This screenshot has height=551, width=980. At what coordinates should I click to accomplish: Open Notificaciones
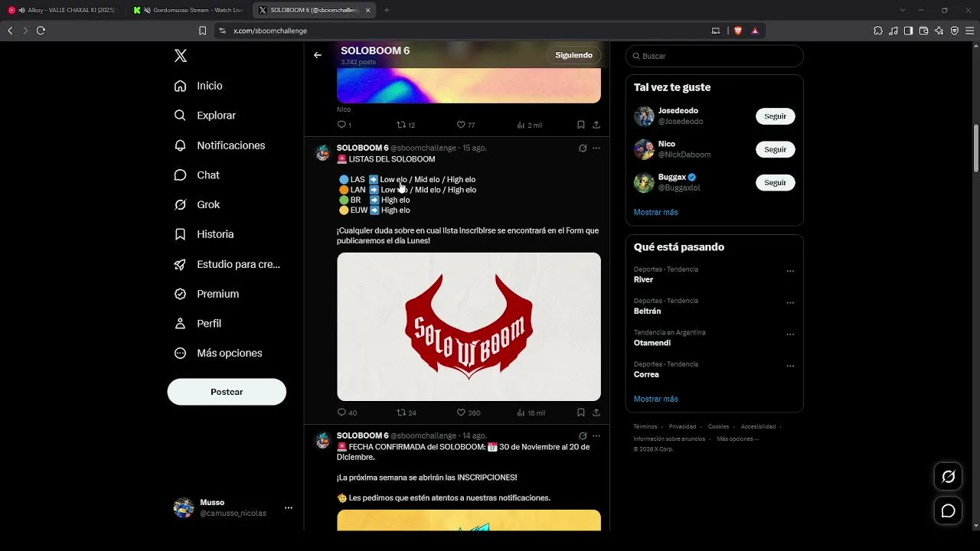click(220, 145)
